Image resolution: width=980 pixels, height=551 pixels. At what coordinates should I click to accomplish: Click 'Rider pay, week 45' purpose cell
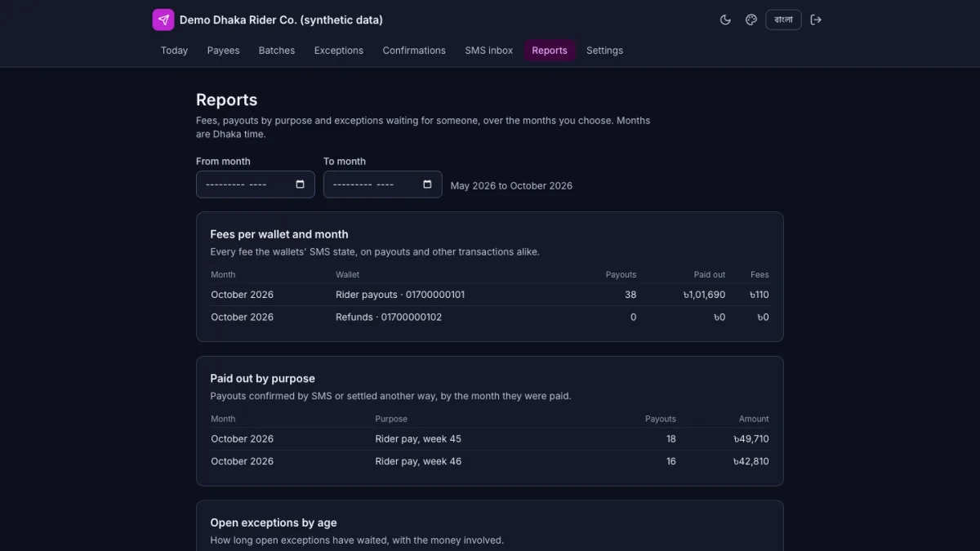tap(418, 439)
